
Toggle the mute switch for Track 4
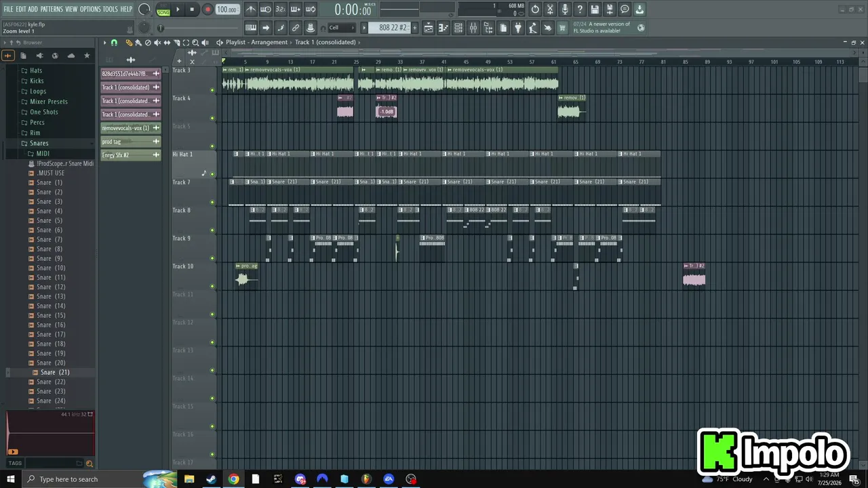click(x=212, y=118)
